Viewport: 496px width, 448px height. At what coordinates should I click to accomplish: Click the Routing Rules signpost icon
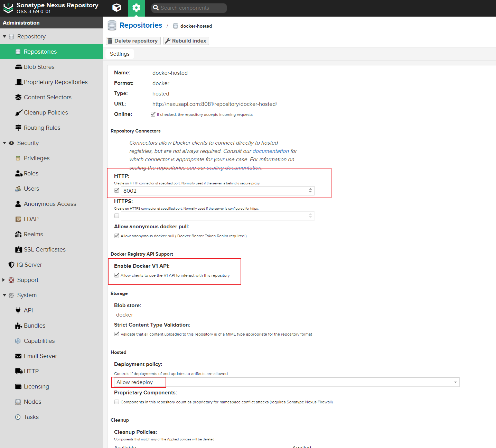[18, 128]
